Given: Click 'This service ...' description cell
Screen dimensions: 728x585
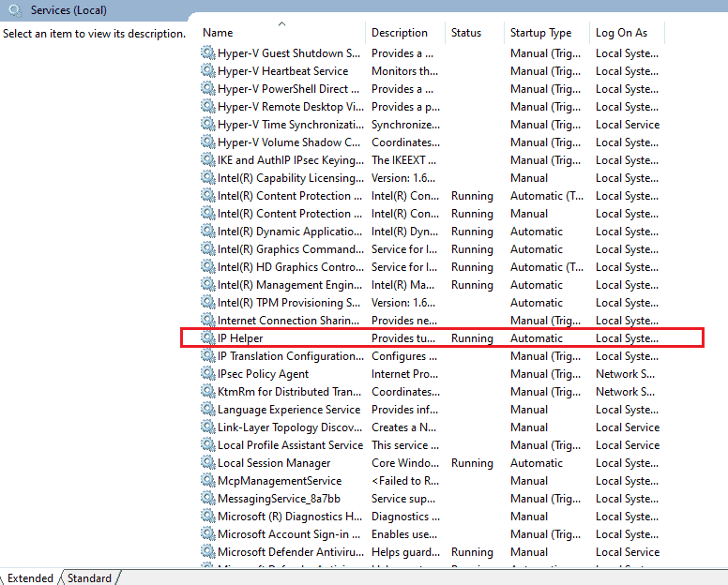Looking at the screenshot, I should pos(405,445).
